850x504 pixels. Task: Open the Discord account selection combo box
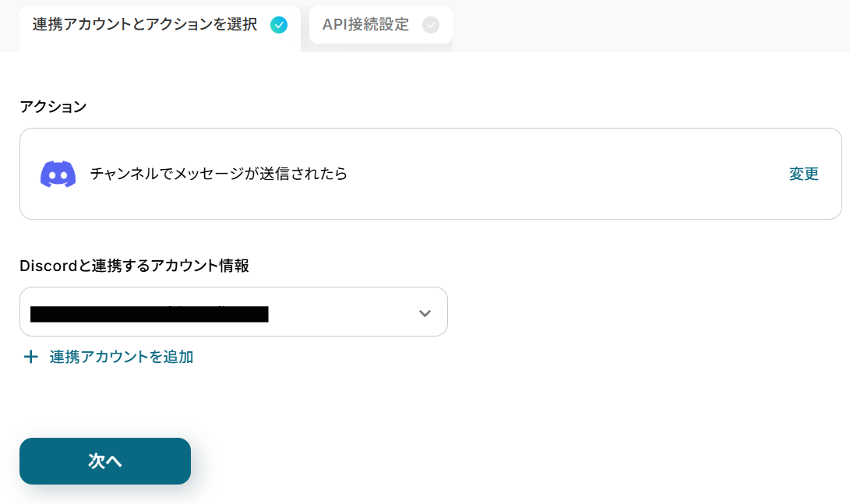click(x=233, y=312)
